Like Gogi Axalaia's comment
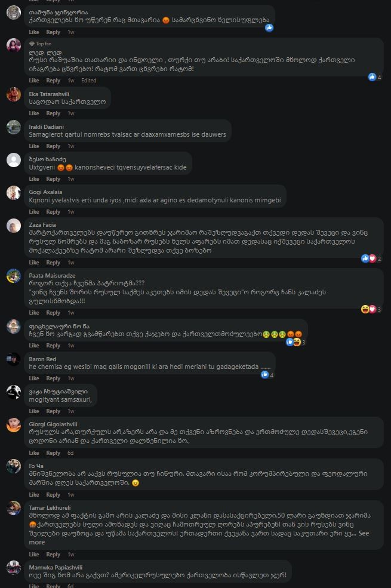Viewport: 391px width, 588px height. tap(34, 212)
